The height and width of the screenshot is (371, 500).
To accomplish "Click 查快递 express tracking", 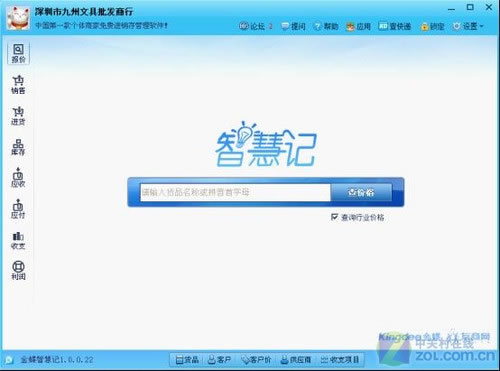I will (395, 26).
